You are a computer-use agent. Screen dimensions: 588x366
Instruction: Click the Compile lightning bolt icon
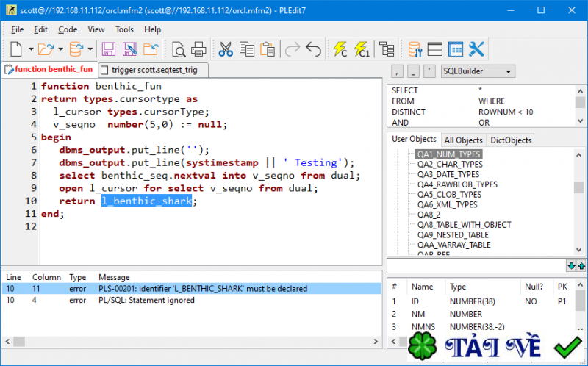pyautogui.click(x=340, y=49)
